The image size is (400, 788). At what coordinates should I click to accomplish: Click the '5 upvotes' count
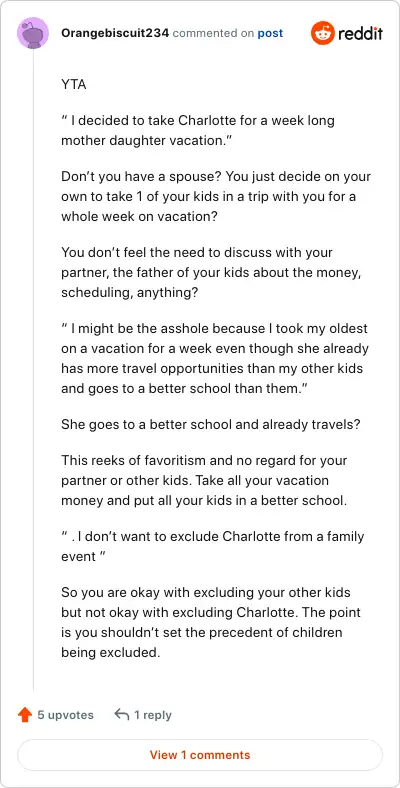click(65, 715)
